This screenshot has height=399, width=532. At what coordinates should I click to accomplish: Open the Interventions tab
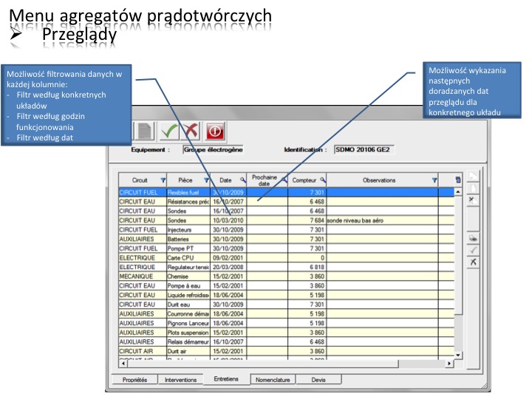tap(180, 379)
